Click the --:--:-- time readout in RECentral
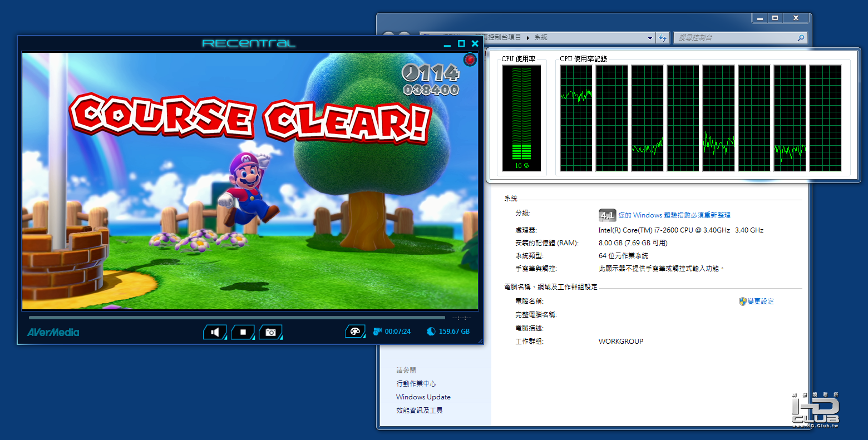This screenshot has width=868, height=440. pyautogui.click(x=462, y=318)
